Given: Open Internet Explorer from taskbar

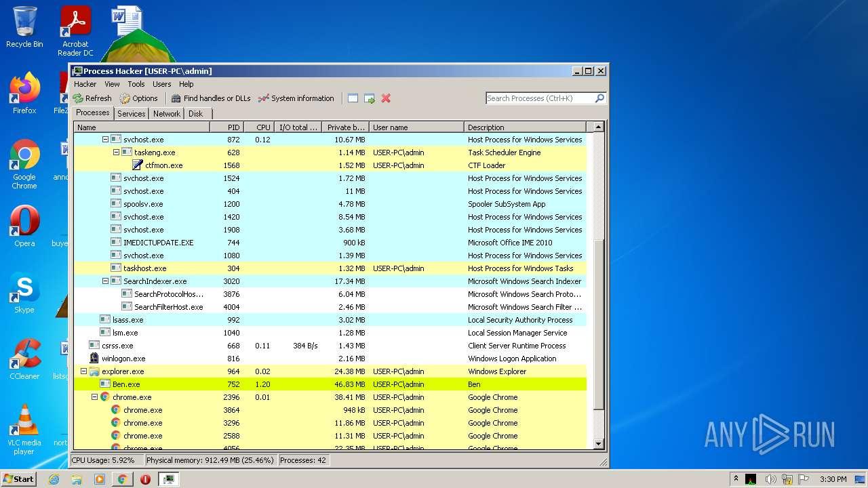Looking at the screenshot, I should coord(54,479).
